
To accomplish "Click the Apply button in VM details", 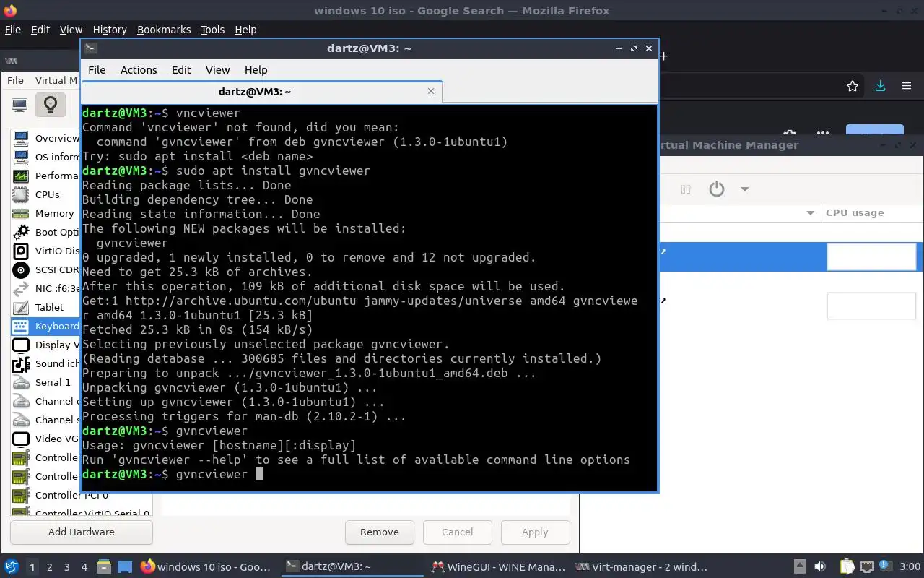I will [535, 532].
